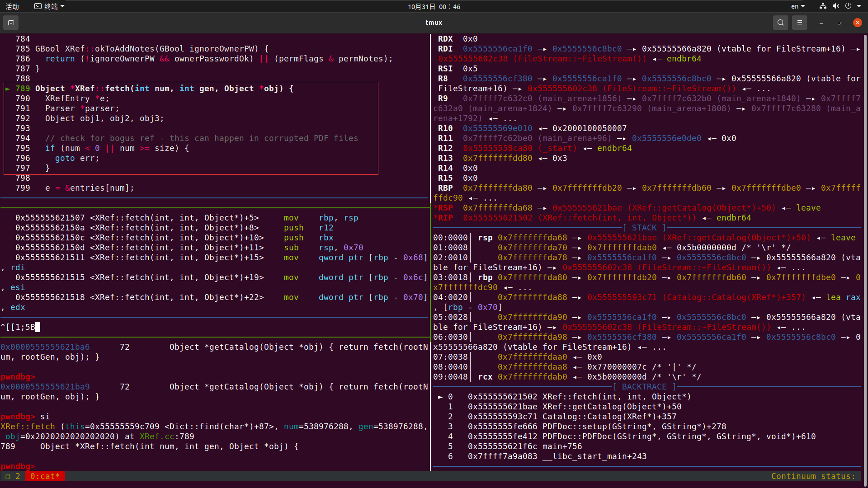Click the 活动 Activities button
Viewport: 868px width, 488px height.
coord(12,6)
